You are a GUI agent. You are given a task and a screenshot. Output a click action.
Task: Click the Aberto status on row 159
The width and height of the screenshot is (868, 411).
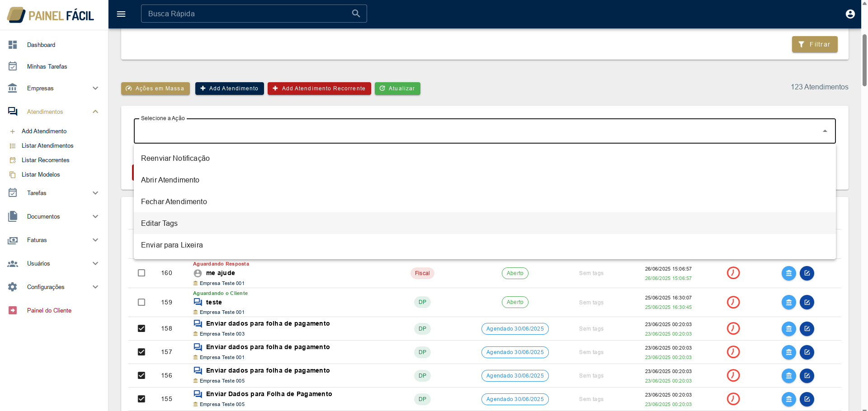point(515,302)
